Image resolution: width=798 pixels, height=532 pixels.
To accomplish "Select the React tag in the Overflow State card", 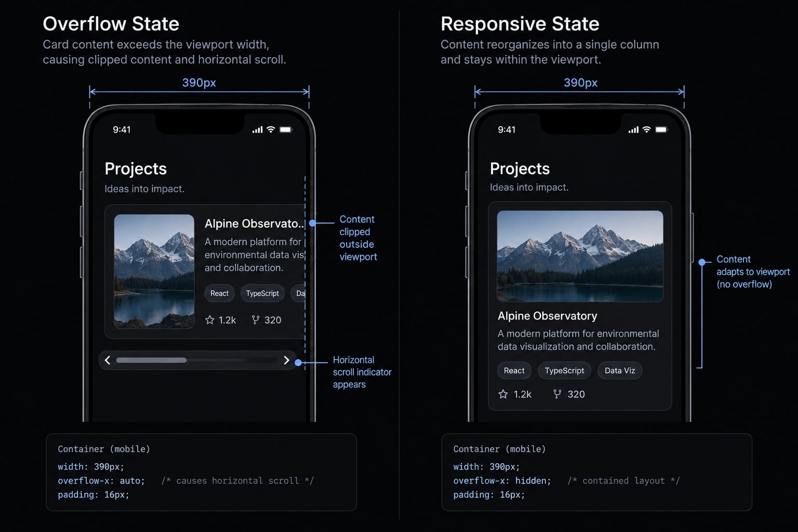I will pos(219,294).
